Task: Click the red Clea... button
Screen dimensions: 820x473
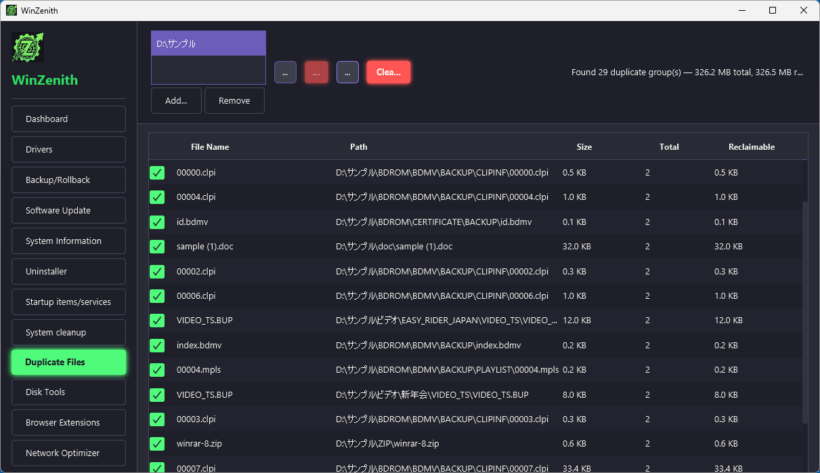Action: coord(389,72)
